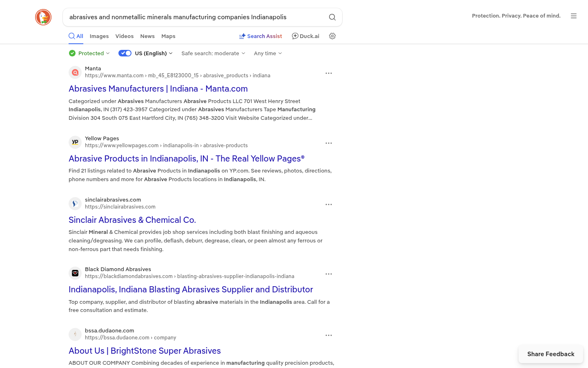Screen dimensions: 588x368
Task: Click the manta.com result URL breadcrumb
Action: click(178, 76)
